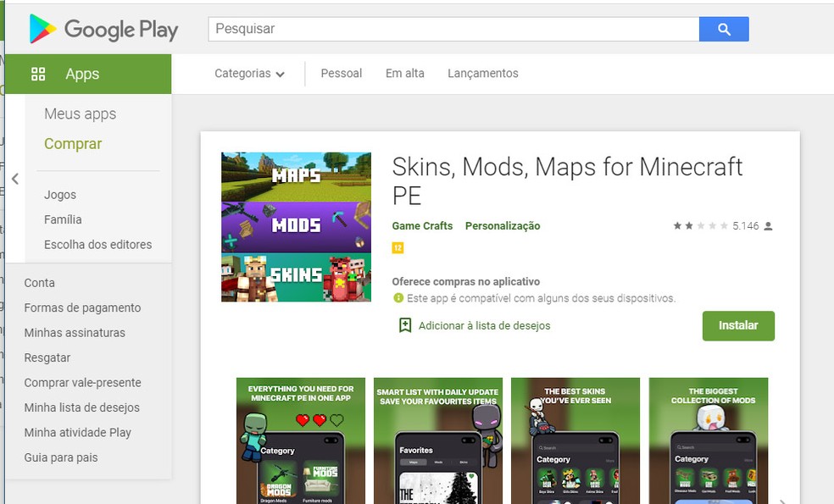Screen dimensions: 834x504
Task: Expand the Categorias dropdown
Action: 249,74
